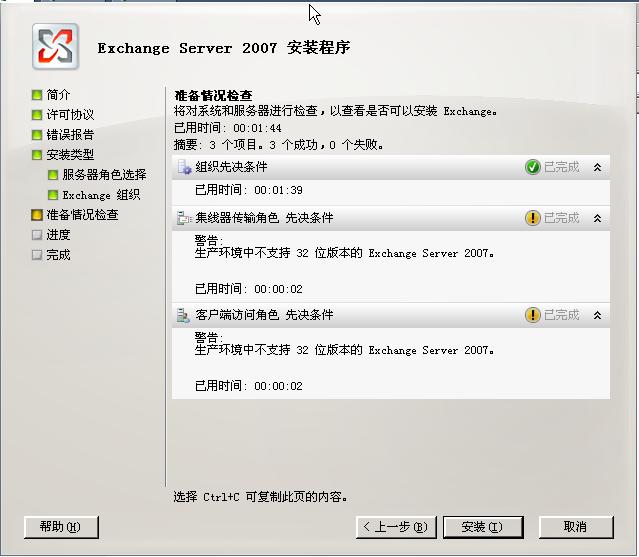The width and height of the screenshot is (639, 557).
Task: Click the 集线器传输角色 先决条件 header title
Action: point(264,218)
